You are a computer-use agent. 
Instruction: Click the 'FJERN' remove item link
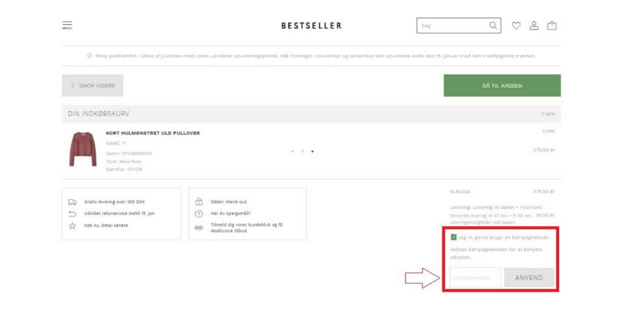(x=549, y=131)
